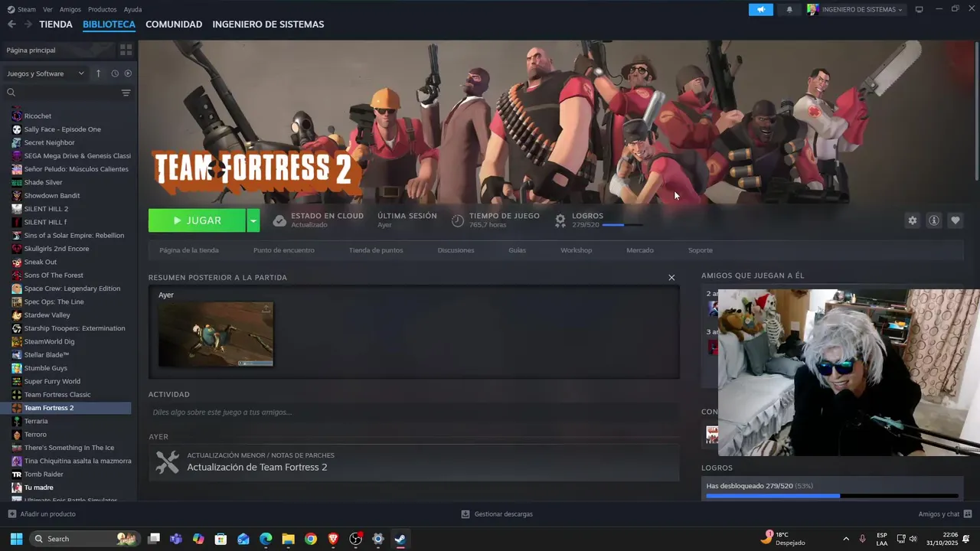Click the Windows Start button
Image resolution: width=980 pixels, height=551 pixels.
[x=16, y=539]
